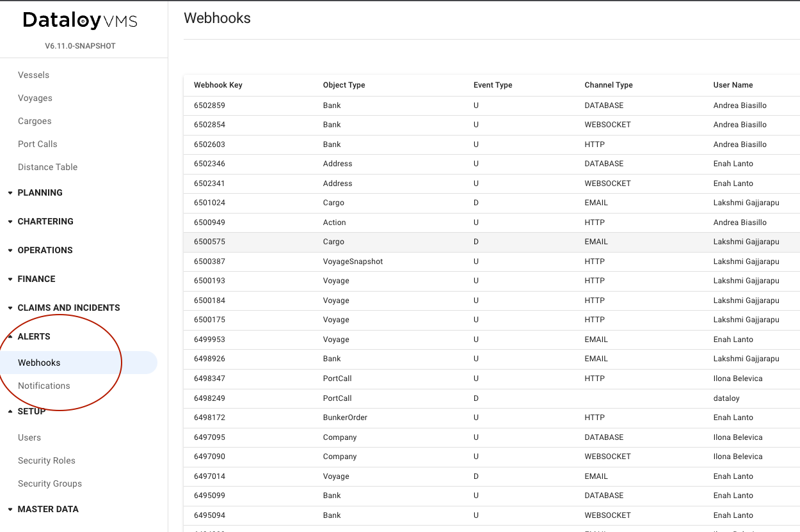Collapse the SETUP section arrow

10,411
